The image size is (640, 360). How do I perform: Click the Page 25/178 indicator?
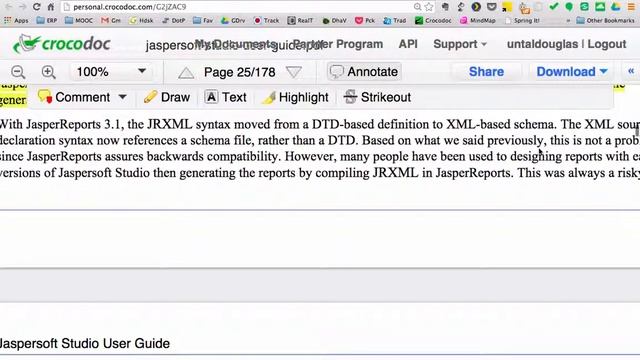point(240,72)
